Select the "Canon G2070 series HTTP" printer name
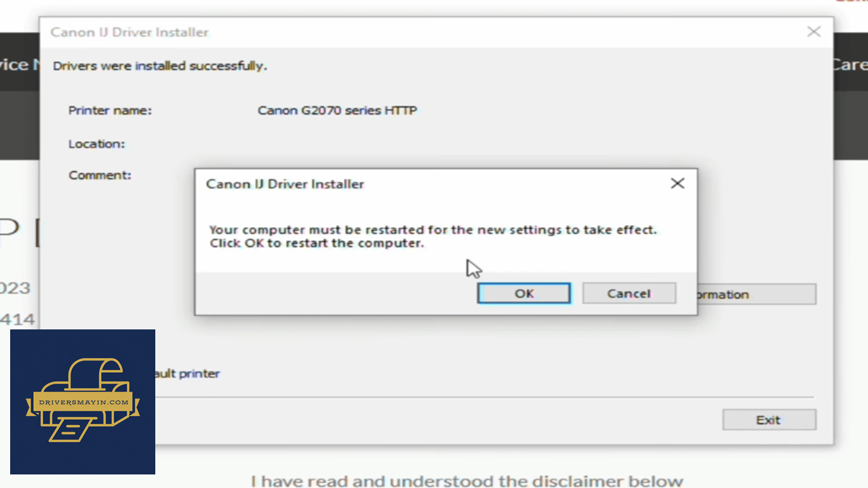Viewport: 868px width, 488px height. (337, 110)
